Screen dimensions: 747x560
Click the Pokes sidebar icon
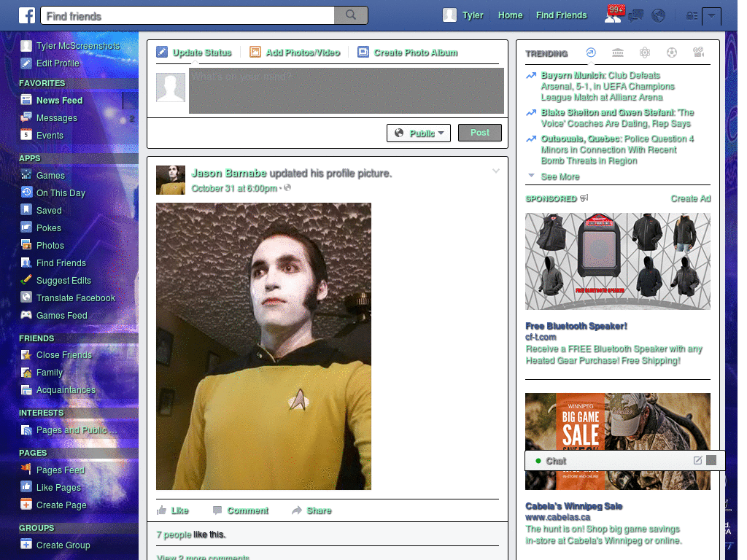click(x=26, y=227)
